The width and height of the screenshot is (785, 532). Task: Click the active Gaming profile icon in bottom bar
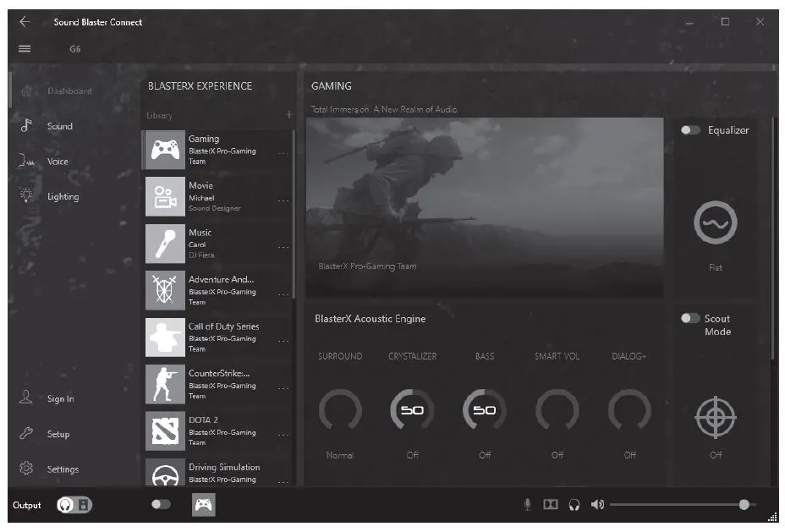point(203,504)
